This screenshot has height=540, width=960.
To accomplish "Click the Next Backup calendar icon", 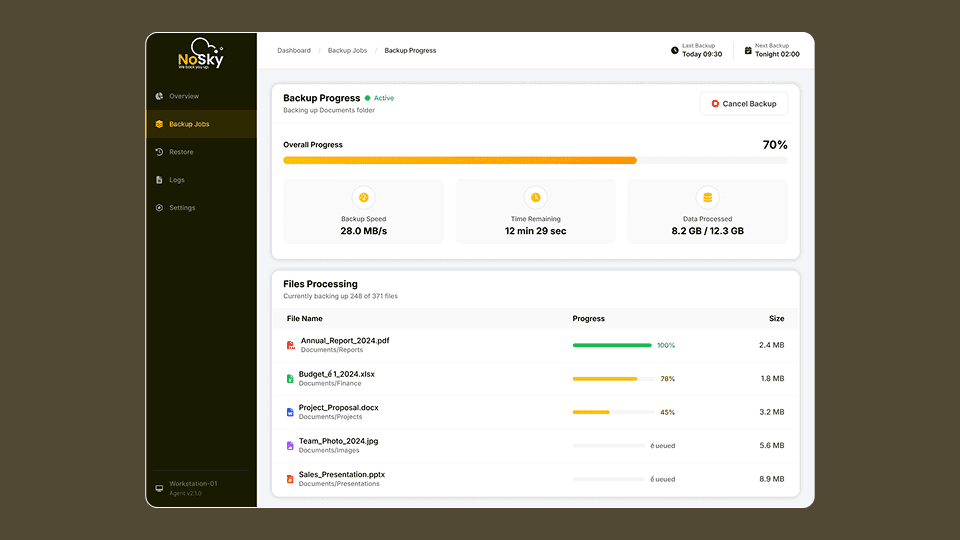I will point(748,50).
